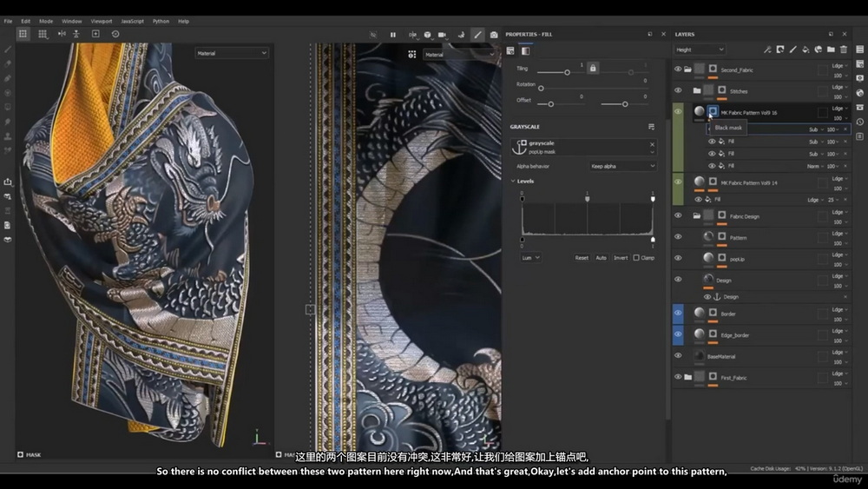Pause the viewport rendering
Viewport: 868px width, 489px height.
click(x=393, y=35)
